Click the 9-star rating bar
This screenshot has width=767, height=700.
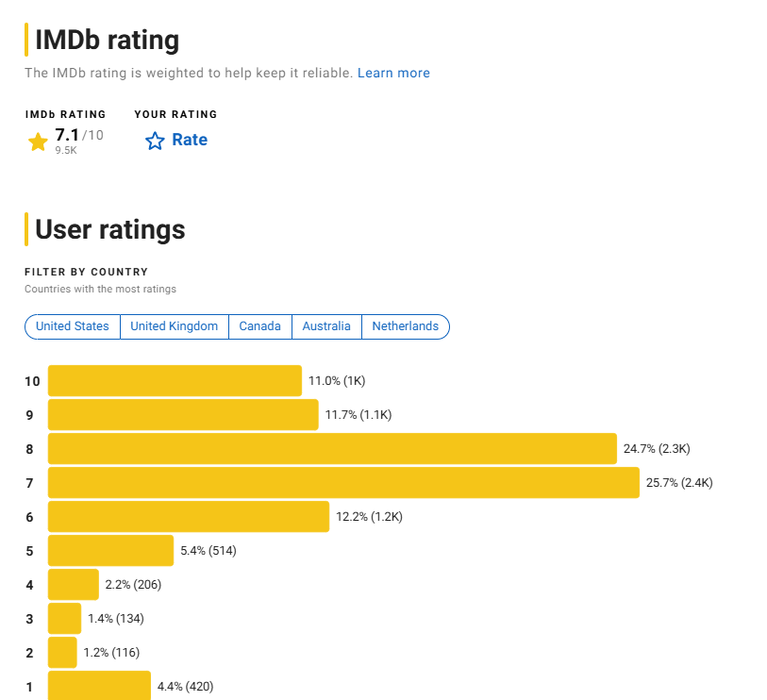tap(183, 415)
